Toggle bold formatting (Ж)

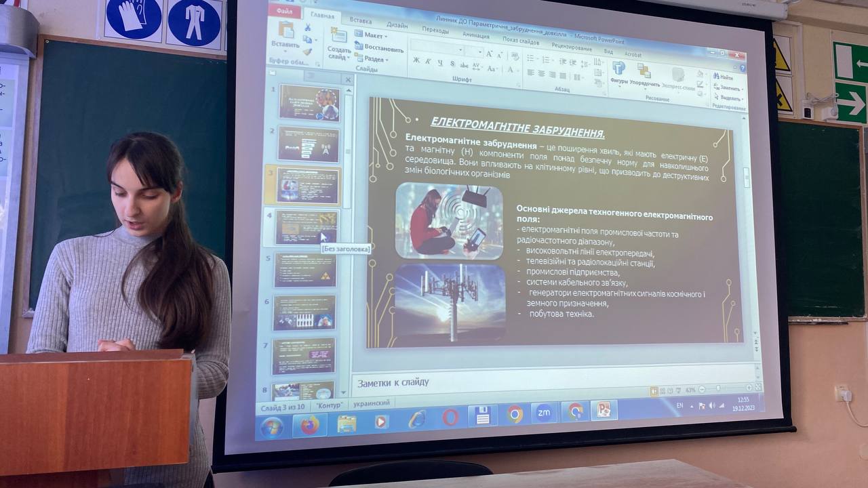[417, 61]
